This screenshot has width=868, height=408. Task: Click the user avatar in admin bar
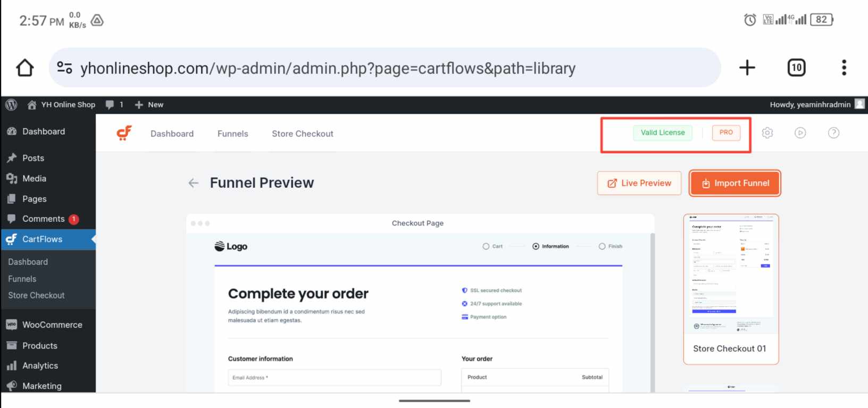pyautogui.click(x=859, y=104)
